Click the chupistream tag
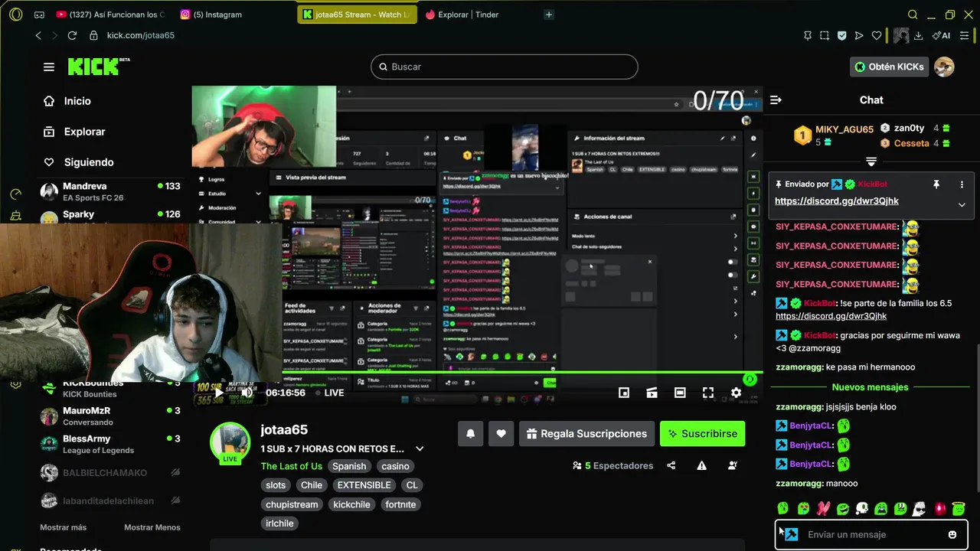This screenshot has width=980, height=551. [x=292, y=504]
